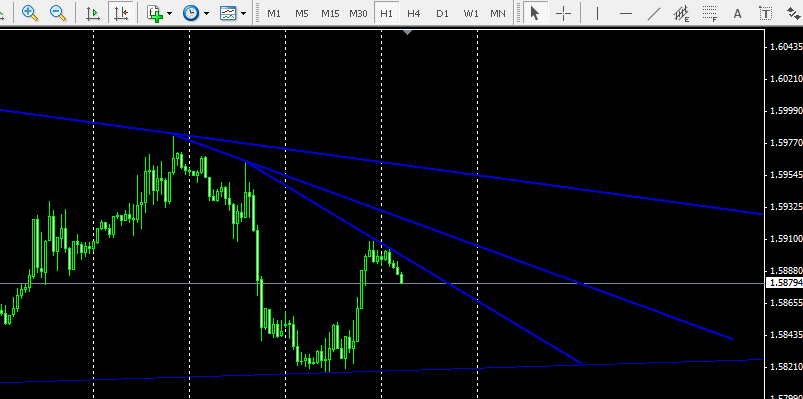Select the trendline drawing tool
Image resolution: width=803 pixels, height=399 pixels.
pos(654,13)
